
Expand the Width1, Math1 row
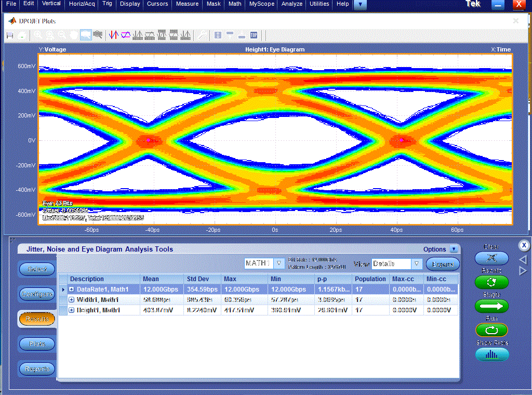pos(72,300)
